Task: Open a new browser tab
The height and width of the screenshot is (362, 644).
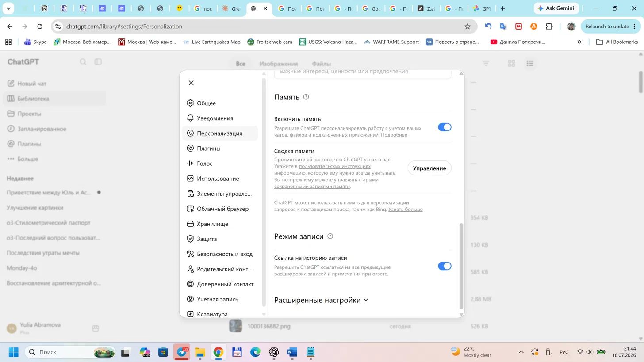Action: (x=502, y=8)
